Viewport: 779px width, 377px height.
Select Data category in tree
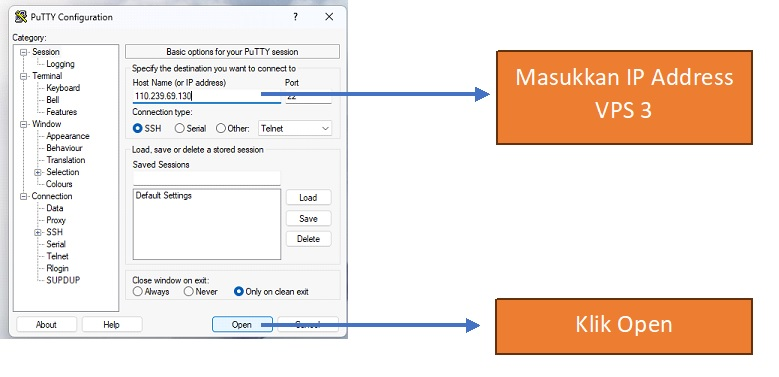[55, 208]
